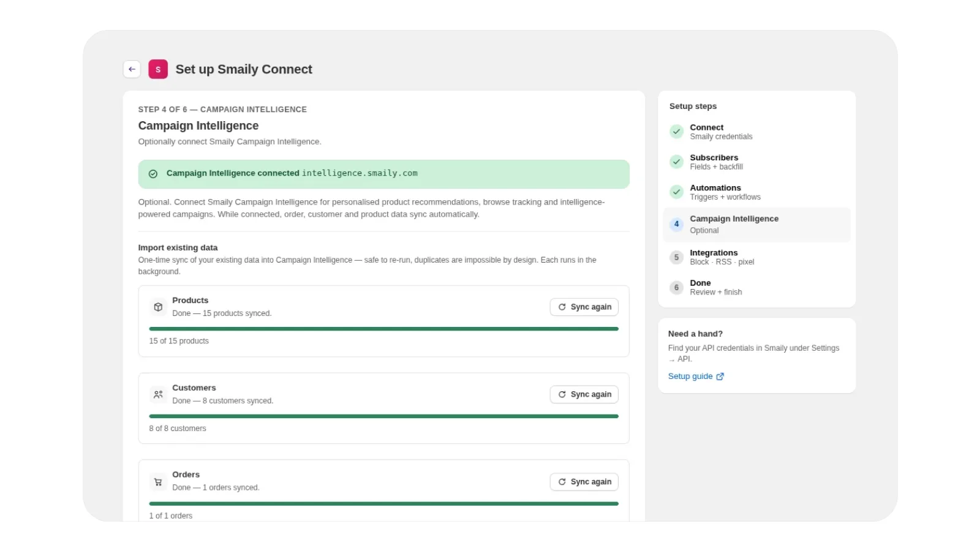Click the external link icon beside Setup guide
980x551 pixels.
click(x=720, y=377)
